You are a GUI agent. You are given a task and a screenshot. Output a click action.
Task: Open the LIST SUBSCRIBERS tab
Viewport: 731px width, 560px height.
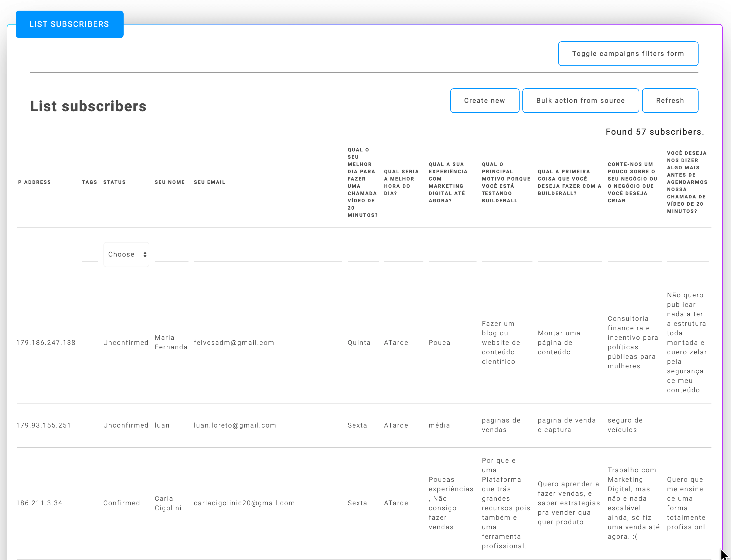pyautogui.click(x=69, y=24)
